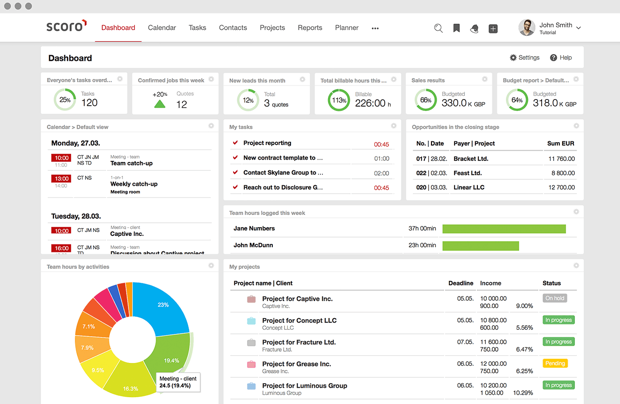Screen dimensions: 620x404
Task: Click the Deadline column header
Action: pos(461,283)
